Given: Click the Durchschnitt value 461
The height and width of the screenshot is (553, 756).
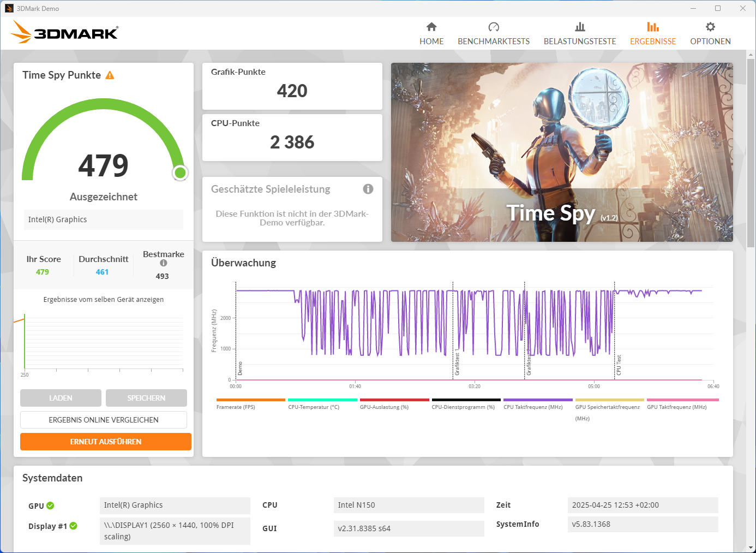Looking at the screenshot, I should click(103, 272).
